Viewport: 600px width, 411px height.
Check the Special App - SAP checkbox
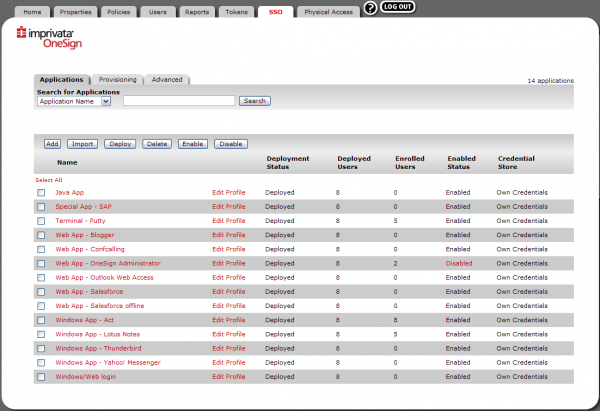[x=41, y=207]
